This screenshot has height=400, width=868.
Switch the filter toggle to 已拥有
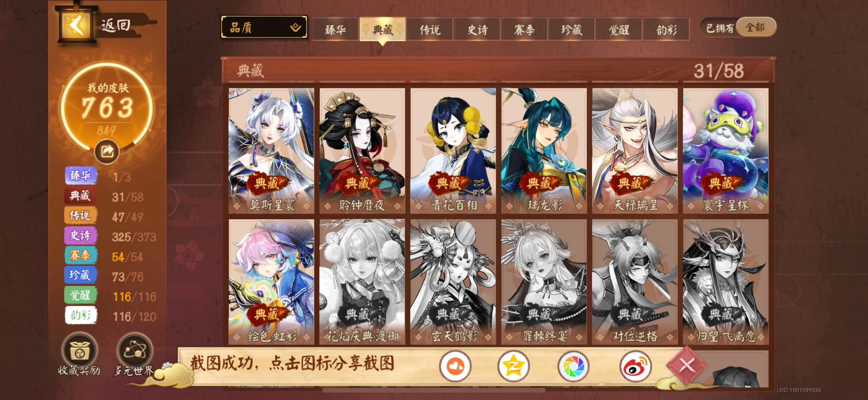720,28
